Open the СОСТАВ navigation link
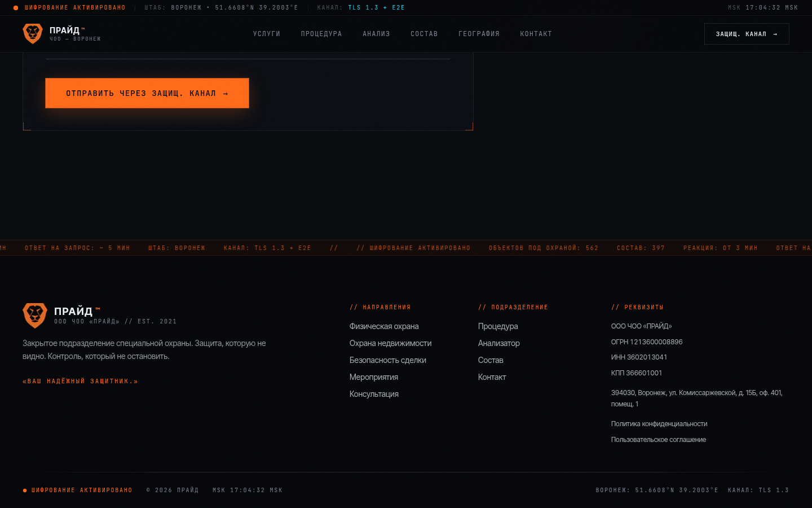This screenshot has width=812, height=508. coord(424,34)
